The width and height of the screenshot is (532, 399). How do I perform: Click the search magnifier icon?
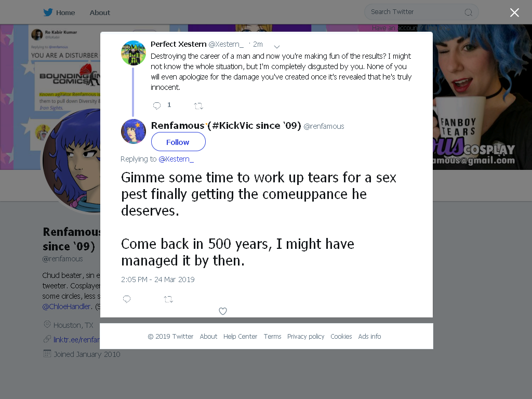(x=468, y=12)
